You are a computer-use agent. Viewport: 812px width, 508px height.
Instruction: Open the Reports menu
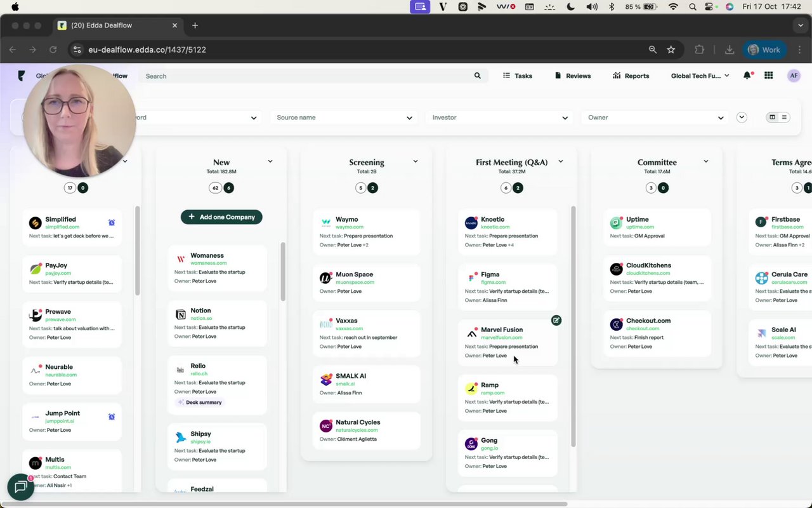(631, 76)
